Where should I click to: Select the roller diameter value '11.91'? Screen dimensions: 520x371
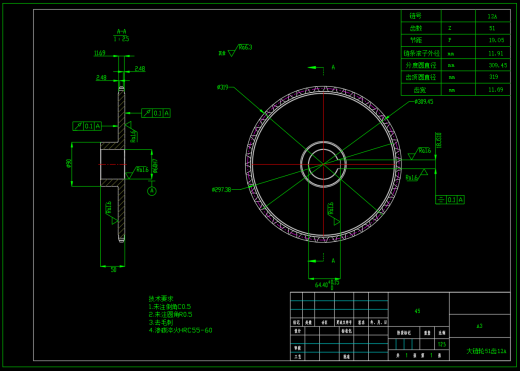496,53
